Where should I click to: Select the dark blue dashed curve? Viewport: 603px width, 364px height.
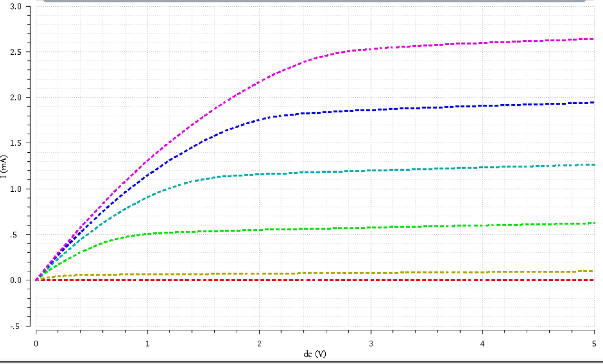(x=429, y=108)
